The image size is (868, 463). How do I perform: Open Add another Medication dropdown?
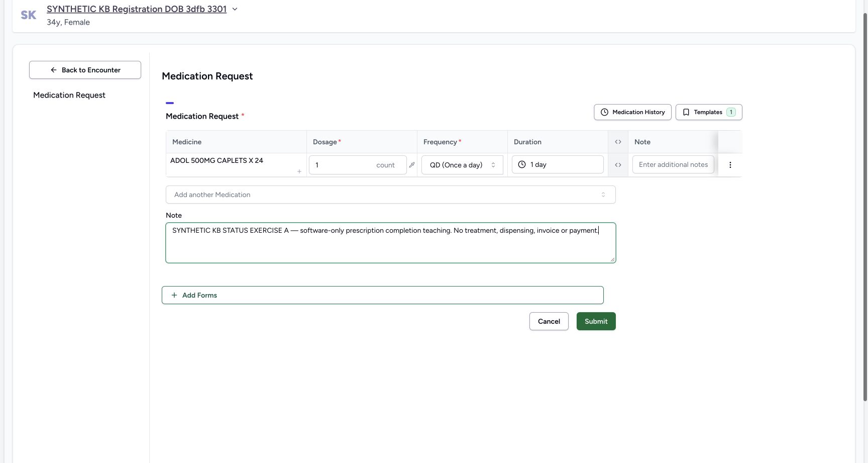pos(391,195)
